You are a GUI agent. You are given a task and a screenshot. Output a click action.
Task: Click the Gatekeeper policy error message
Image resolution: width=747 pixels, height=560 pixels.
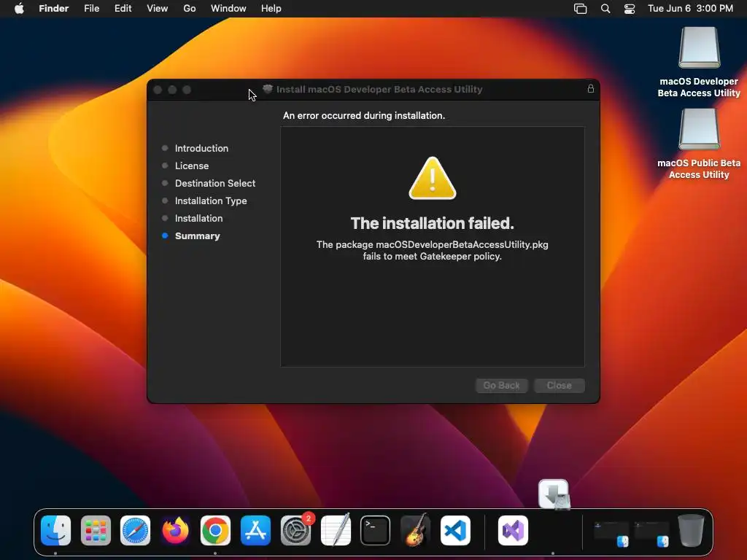tap(432, 250)
